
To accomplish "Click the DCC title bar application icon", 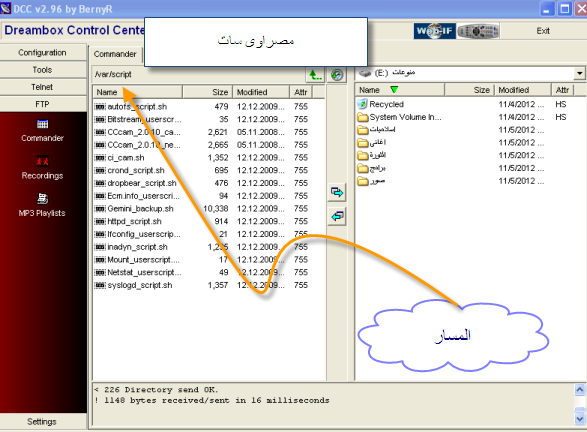I will (6, 8).
